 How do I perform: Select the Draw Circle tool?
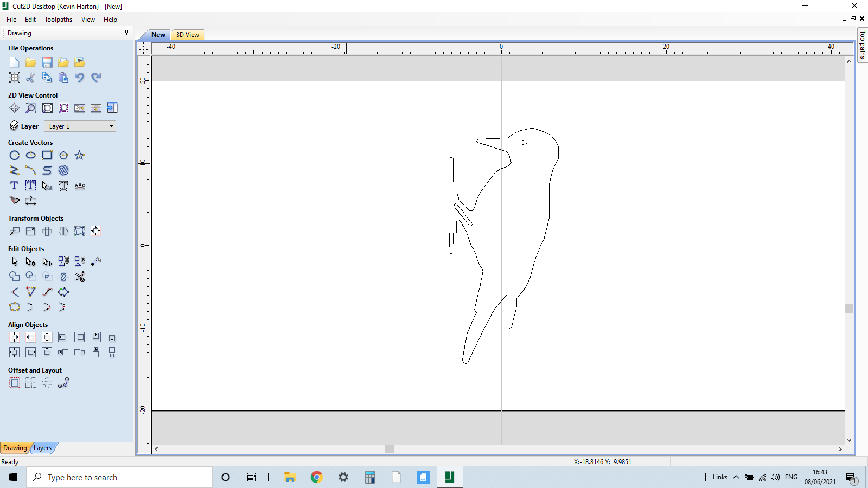point(14,155)
